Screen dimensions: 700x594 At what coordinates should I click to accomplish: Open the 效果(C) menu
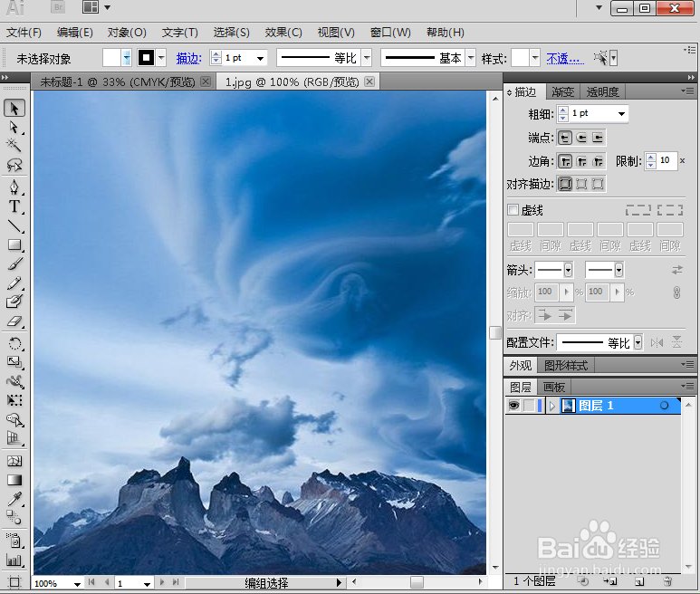[283, 33]
